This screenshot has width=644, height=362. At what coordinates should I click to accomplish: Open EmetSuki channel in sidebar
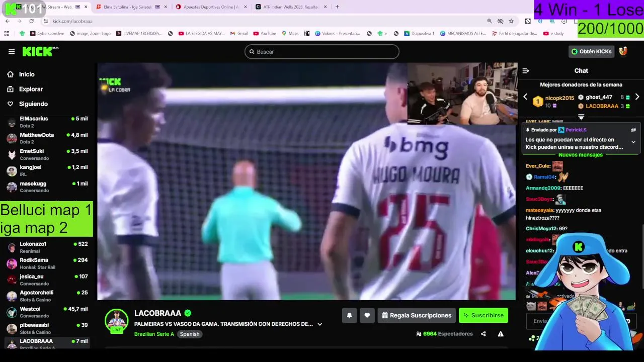pyautogui.click(x=47, y=154)
